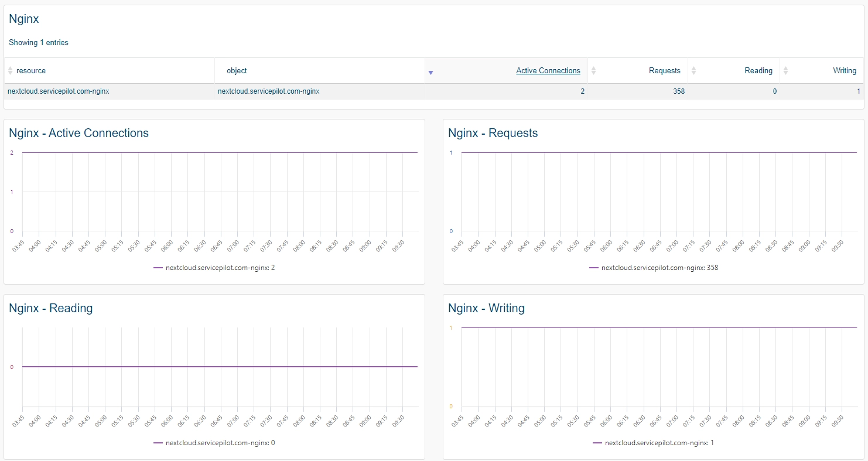The width and height of the screenshot is (868, 461).
Task: Sort table using Requests column sort icon
Action: (593, 71)
